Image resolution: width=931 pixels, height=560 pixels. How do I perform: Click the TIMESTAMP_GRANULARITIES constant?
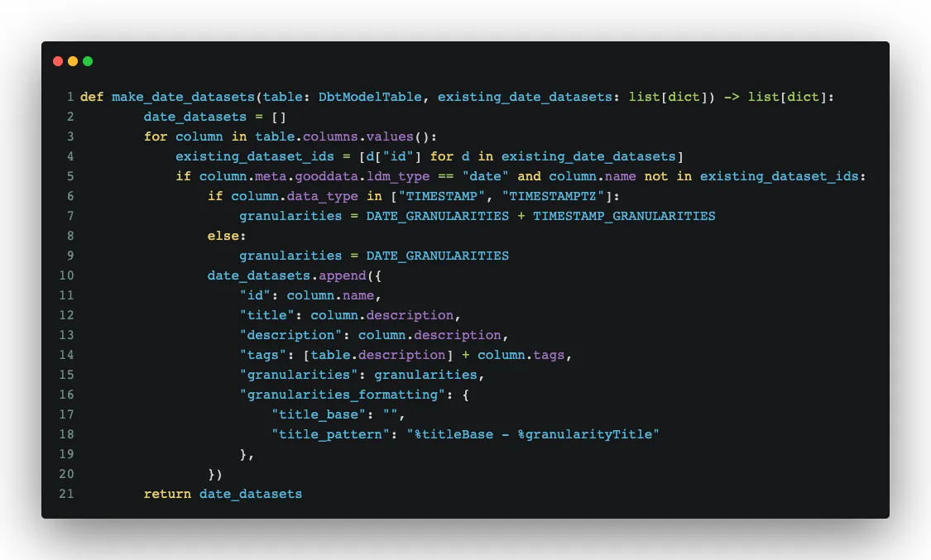[x=625, y=216]
